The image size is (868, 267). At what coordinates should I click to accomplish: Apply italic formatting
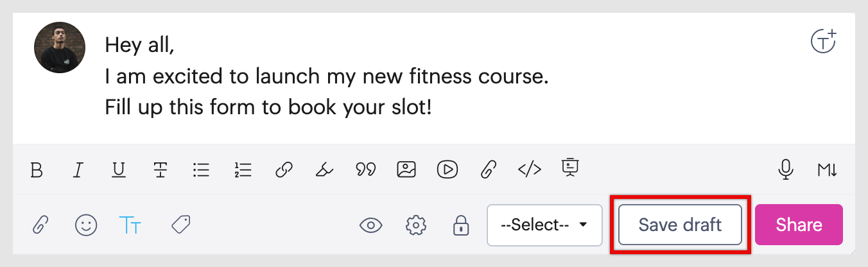point(78,169)
